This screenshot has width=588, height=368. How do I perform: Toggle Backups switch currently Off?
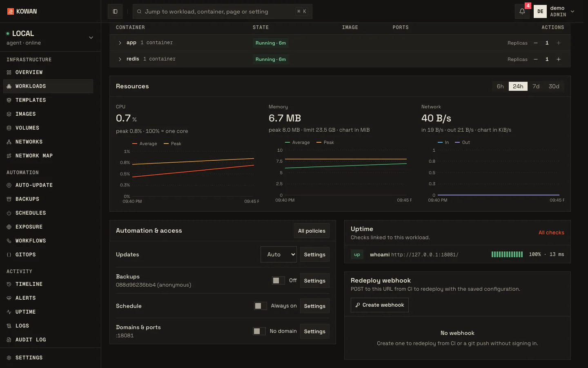click(x=278, y=280)
